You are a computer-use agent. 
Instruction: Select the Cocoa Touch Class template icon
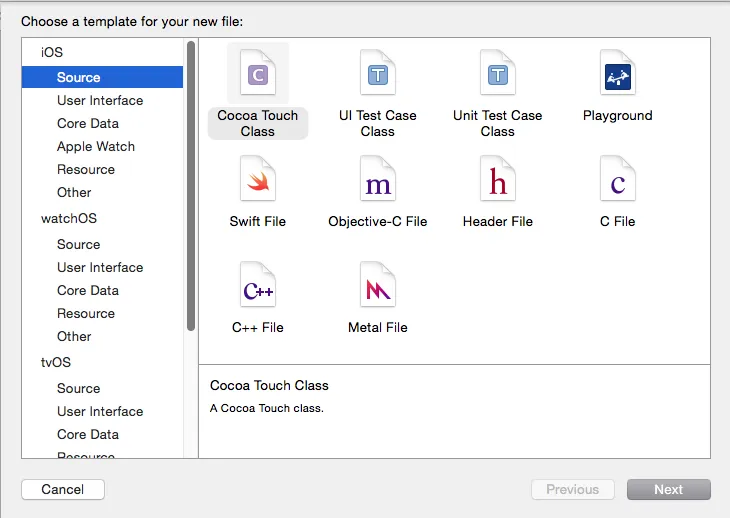258,73
